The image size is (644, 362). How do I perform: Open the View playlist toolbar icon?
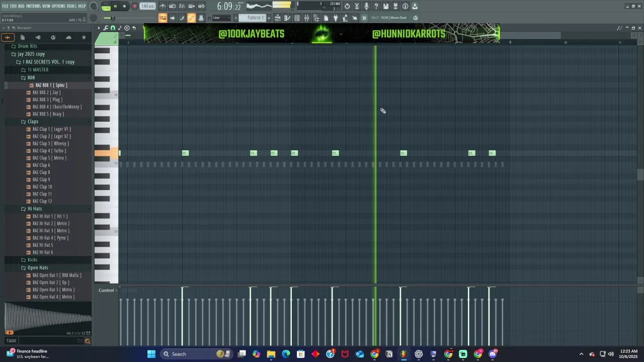click(277, 18)
